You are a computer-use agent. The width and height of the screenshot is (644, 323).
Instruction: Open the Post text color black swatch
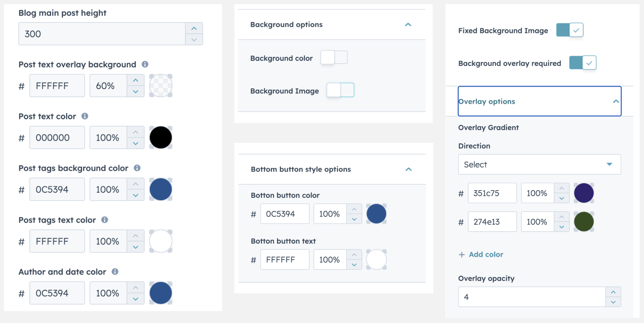pyautogui.click(x=161, y=138)
